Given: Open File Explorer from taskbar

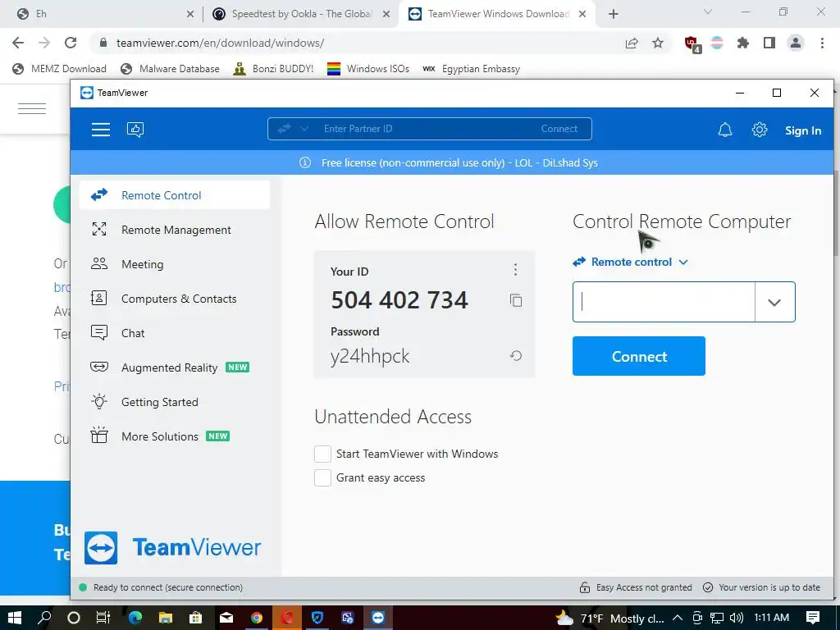Looking at the screenshot, I should click(x=166, y=618).
